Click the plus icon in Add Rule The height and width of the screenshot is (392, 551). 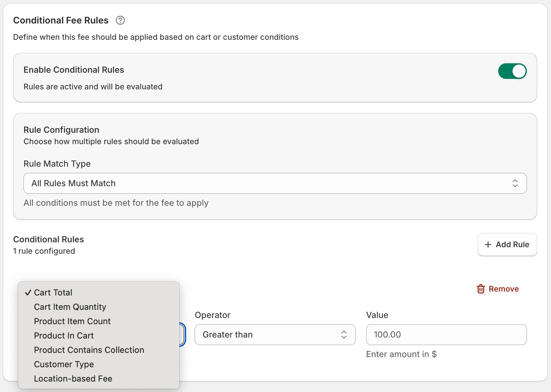[x=488, y=245]
